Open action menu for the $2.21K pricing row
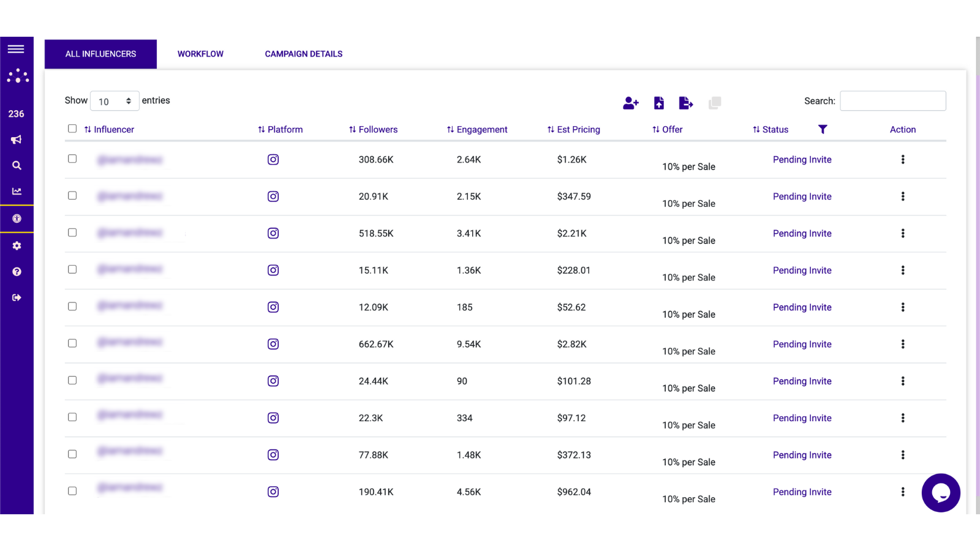Screen dimensions: 980x551 (x=903, y=233)
